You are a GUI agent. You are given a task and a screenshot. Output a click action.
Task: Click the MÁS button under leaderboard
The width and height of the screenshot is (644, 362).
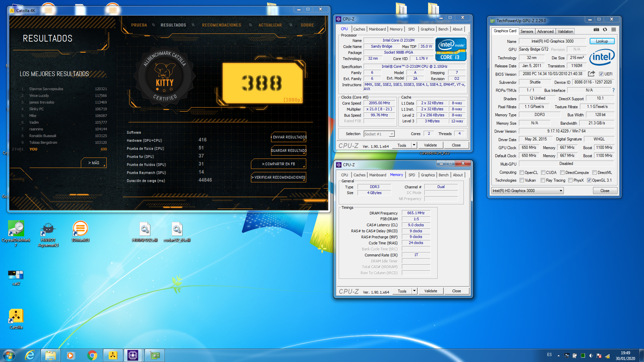pos(94,163)
